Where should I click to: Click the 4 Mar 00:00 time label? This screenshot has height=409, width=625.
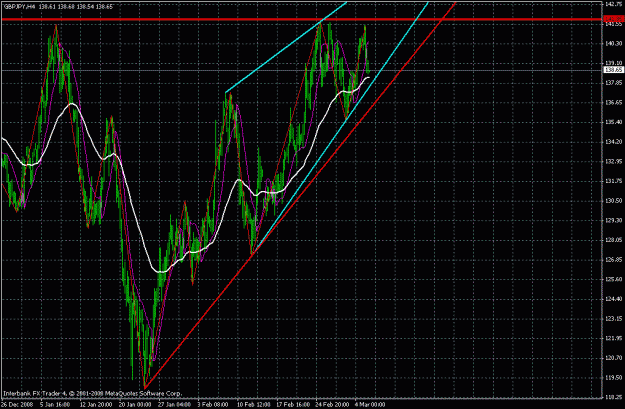(371, 405)
